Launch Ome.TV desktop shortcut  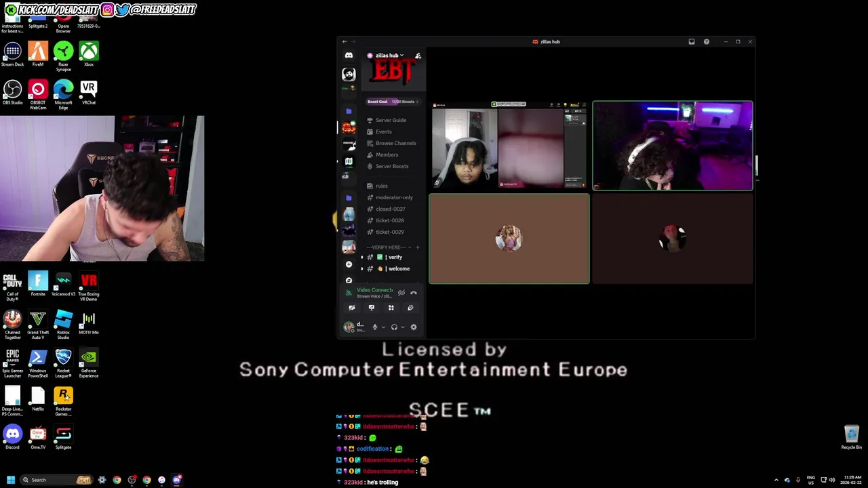(x=38, y=437)
